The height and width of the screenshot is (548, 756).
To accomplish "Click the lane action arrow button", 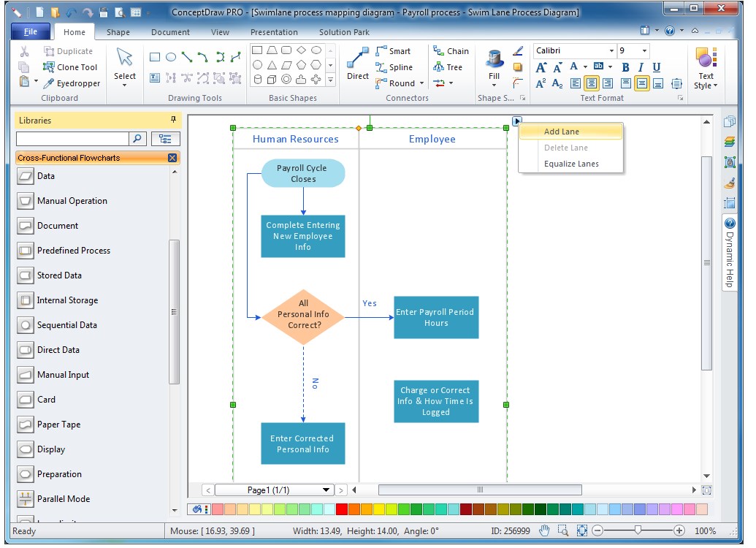I will pos(516,121).
